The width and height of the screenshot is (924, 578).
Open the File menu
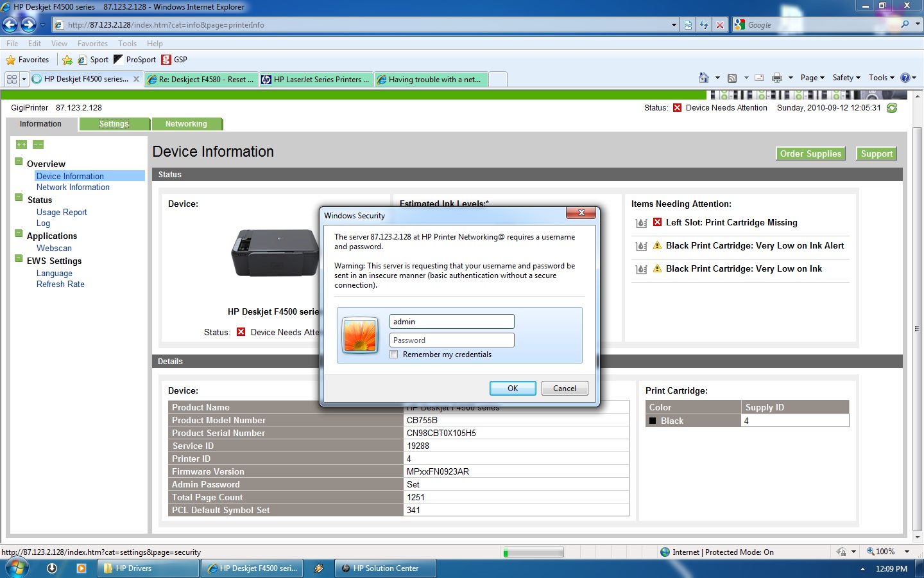(x=12, y=44)
